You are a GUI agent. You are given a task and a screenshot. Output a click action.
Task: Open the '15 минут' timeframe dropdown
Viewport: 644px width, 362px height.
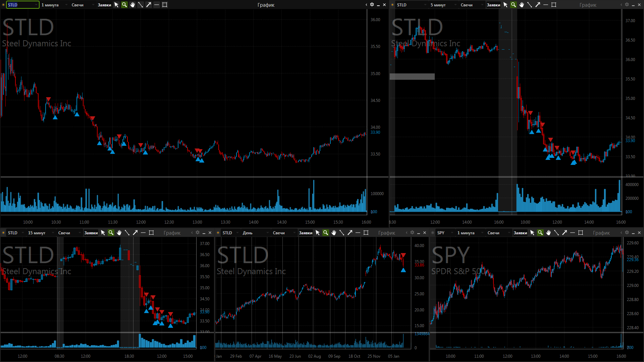click(41, 233)
